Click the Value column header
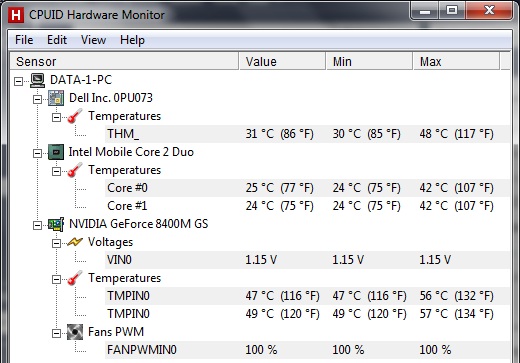Image resolution: width=520 pixels, height=363 pixels. click(x=282, y=61)
